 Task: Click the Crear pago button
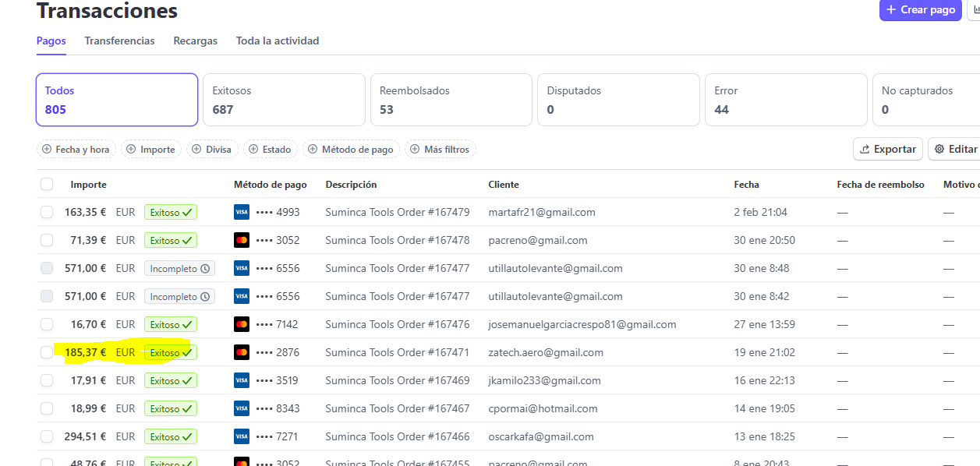click(x=920, y=9)
